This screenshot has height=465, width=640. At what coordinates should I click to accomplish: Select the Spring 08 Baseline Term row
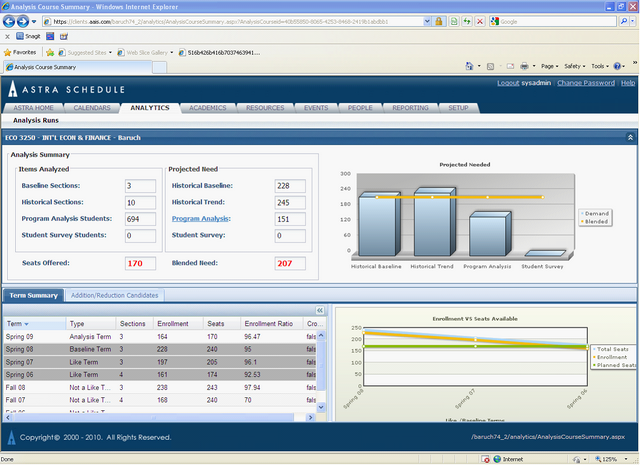click(160, 349)
